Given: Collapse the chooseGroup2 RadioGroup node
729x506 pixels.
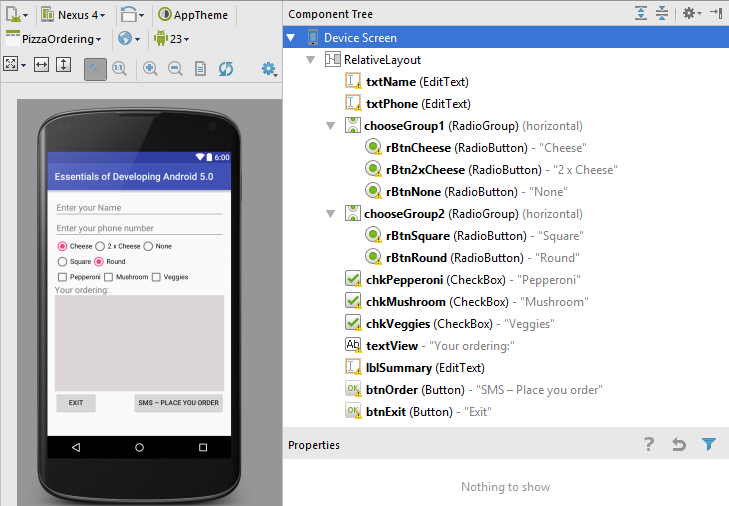Looking at the screenshot, I should pyautogui.click(x=331, y=214).
